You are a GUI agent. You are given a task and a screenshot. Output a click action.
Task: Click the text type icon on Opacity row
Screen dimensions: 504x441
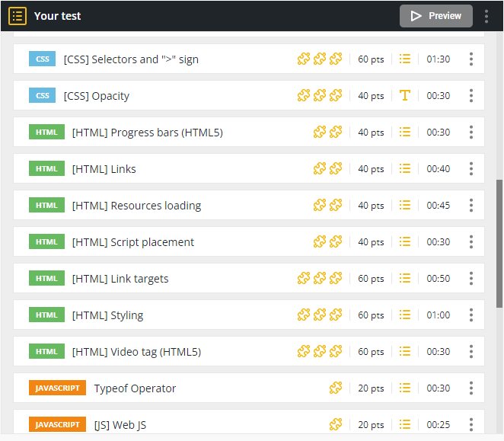tap(405, 96)
